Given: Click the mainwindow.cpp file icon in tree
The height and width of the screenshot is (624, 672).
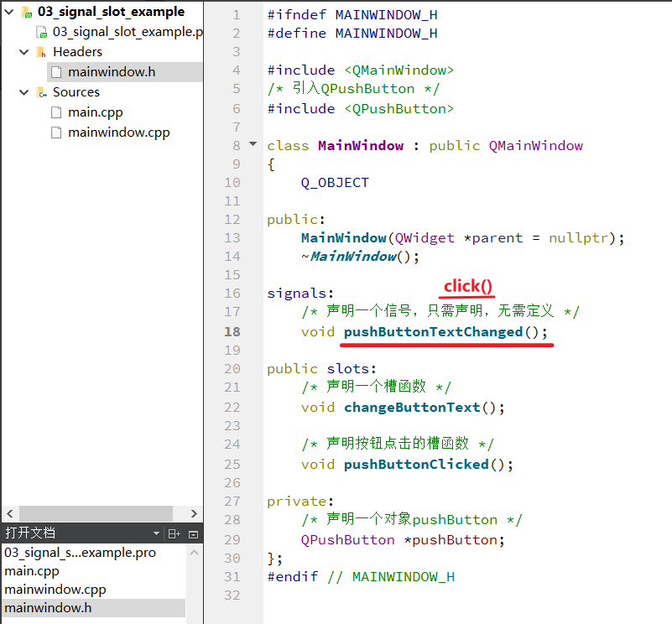Looking at the screenshot, I should pyautogui.click(x=56, y=133).
